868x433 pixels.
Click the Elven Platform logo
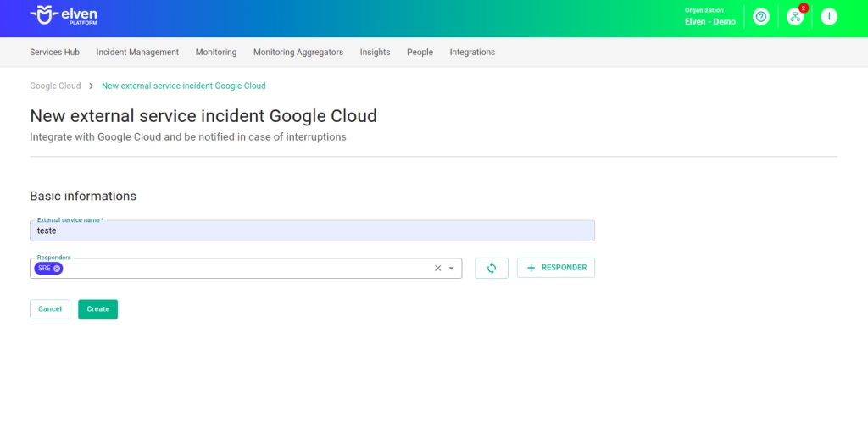64,16
